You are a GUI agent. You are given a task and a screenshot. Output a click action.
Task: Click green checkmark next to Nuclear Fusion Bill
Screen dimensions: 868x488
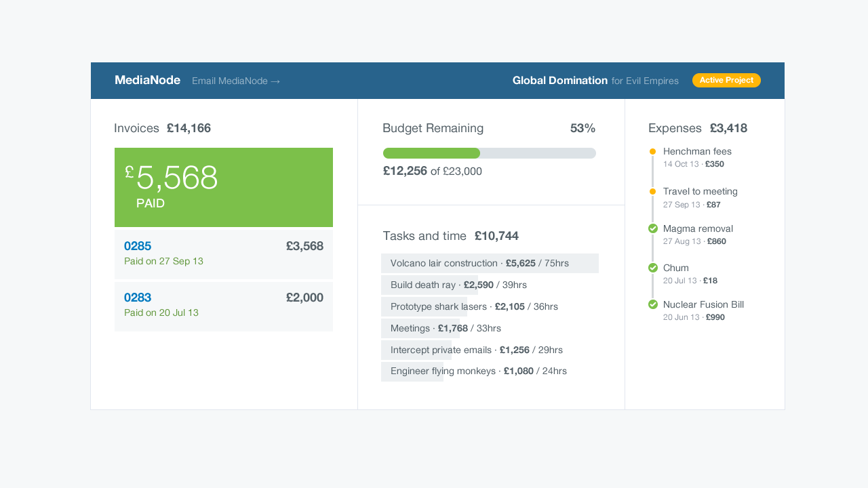tap(653, 304)
